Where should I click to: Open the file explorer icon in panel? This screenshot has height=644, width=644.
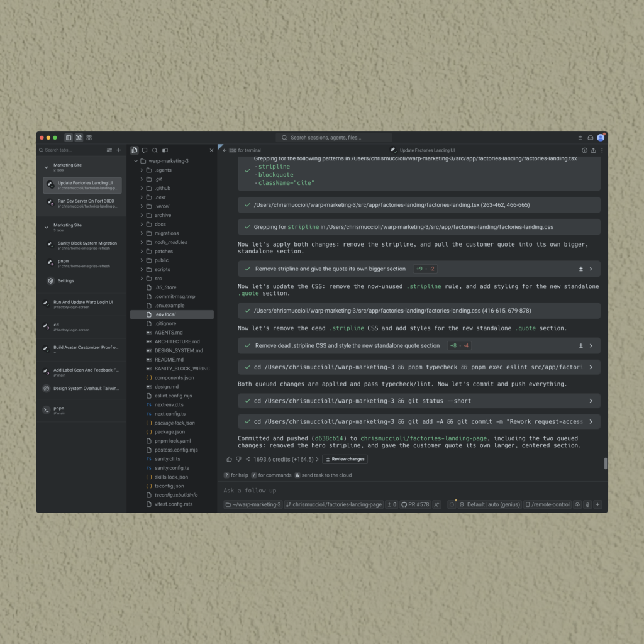135,150
